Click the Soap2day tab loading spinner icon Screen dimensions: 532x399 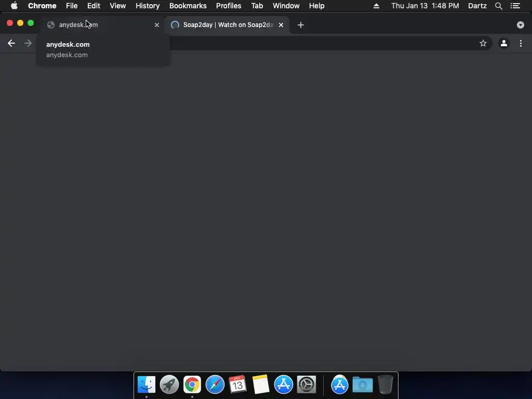175,25
